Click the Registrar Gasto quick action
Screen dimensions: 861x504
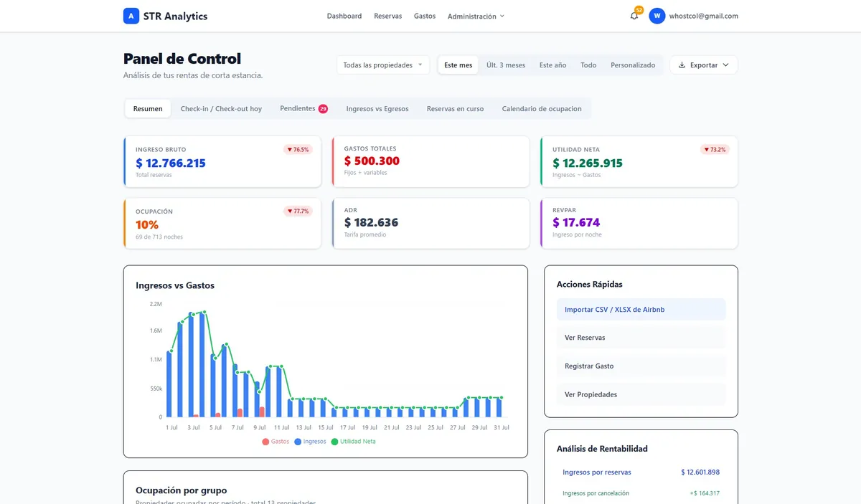(641, 366)
